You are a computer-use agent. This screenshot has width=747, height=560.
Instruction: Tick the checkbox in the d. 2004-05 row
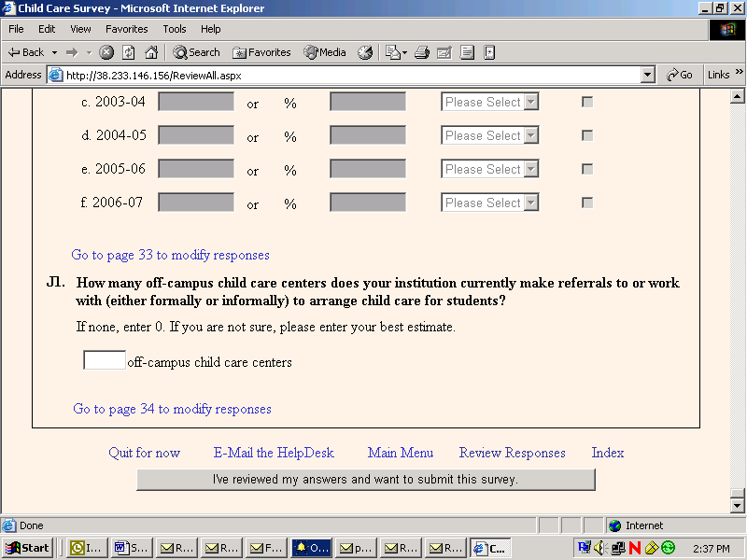(587, 135)
